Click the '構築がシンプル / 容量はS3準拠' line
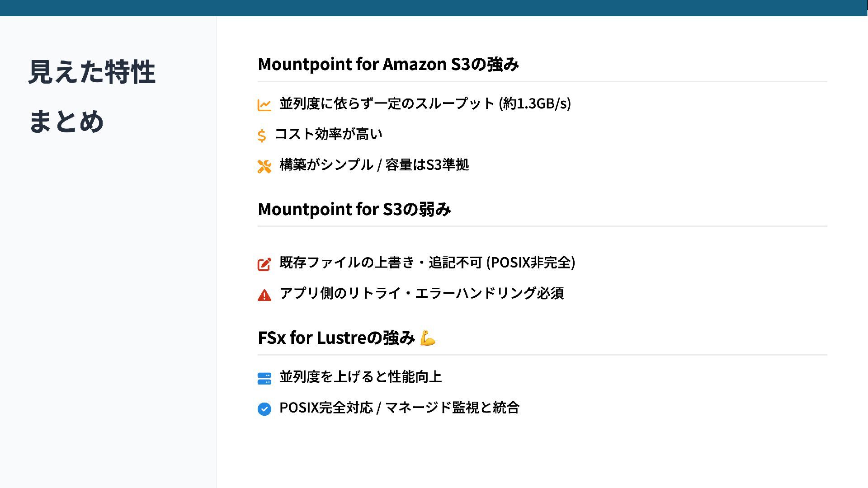Viewport: 868px width, 488px height. pos(374,165)
